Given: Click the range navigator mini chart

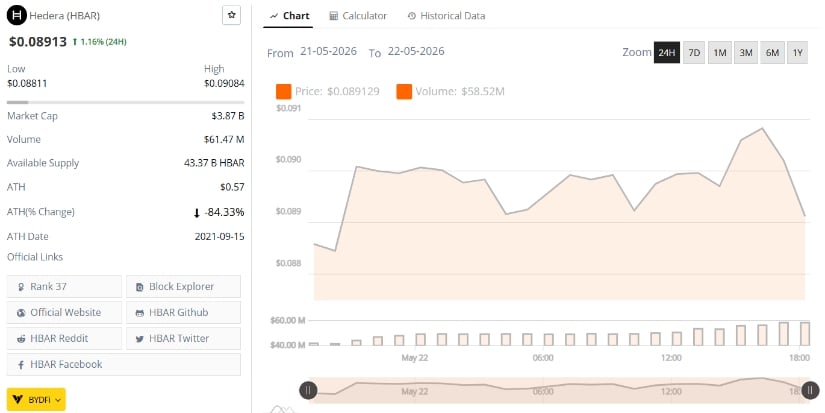Looking at the screenshot, I should point(559,390).
